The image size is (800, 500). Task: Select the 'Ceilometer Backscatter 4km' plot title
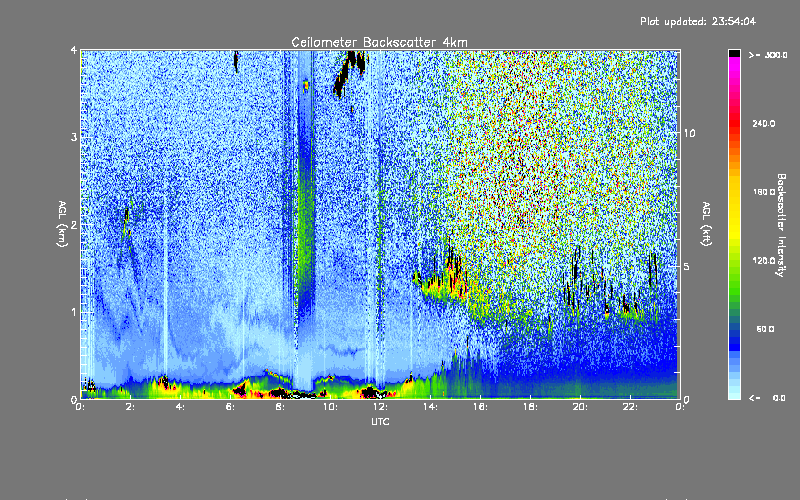click(x=379, y=42)
